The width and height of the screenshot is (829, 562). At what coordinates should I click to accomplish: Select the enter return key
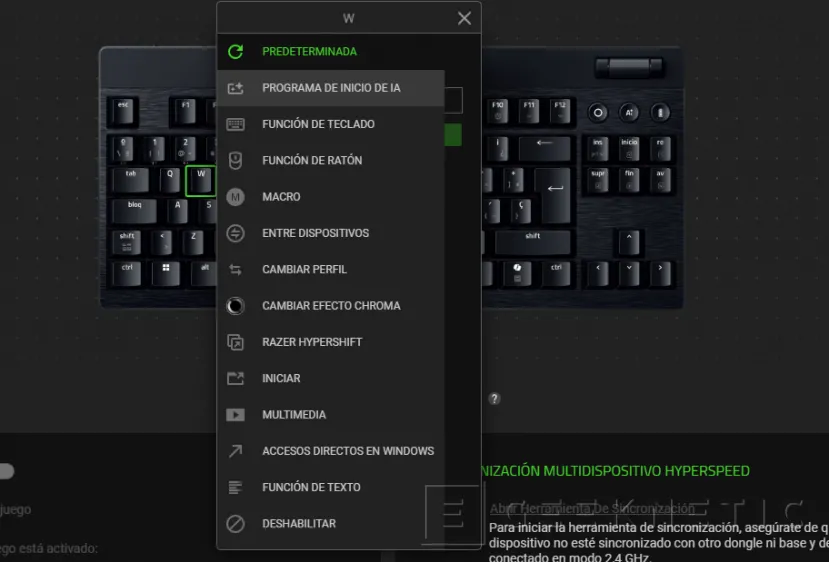553,195
